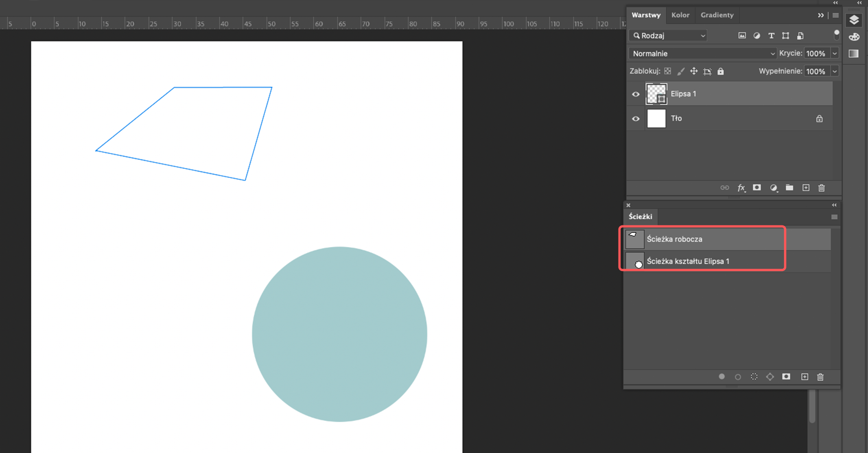Click the Wypełnienie fill percentage field

coord(816,71)
